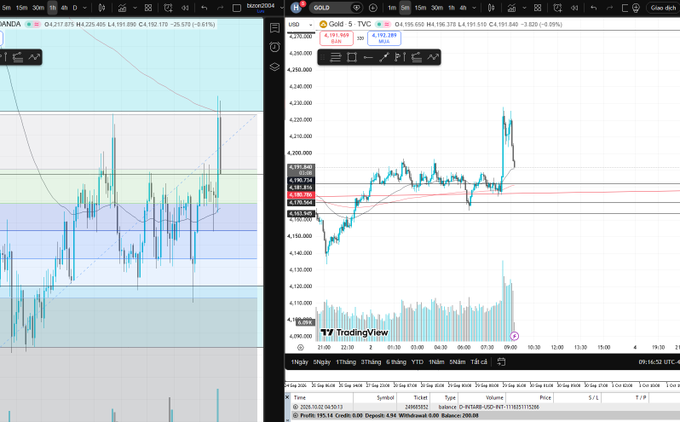The width and height of the screenshot is (680, 422).
Task: Toggle pink indicator button in Gold legend
Action: click(386, 24)
